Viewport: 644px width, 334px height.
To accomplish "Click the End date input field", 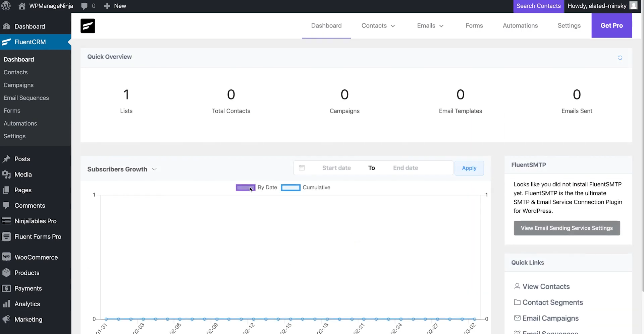I will coord(405,168).
